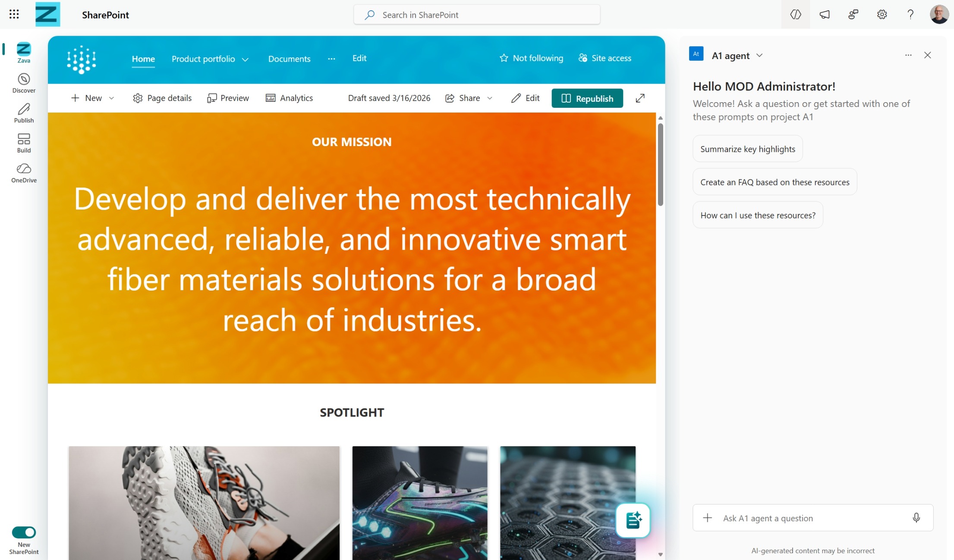Select the Summarize key highlights prompt
This screenshot has width=954, height=560.
pos(747,149)
